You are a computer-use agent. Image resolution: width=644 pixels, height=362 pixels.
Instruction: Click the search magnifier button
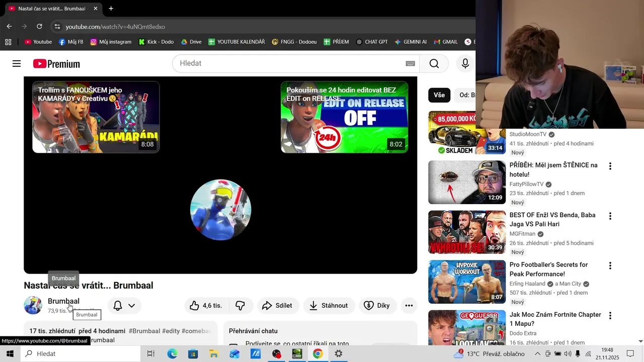point(434,63)
